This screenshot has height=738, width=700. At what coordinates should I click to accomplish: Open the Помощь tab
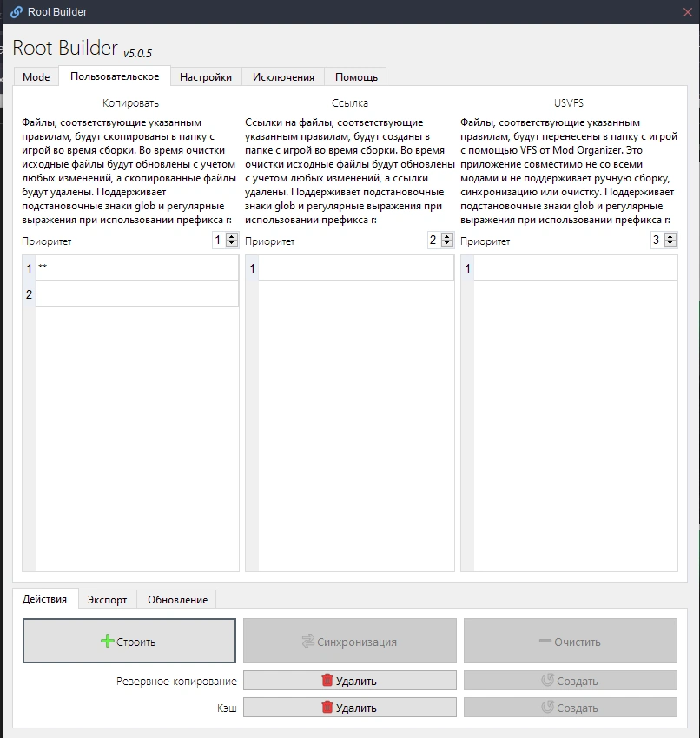[356, 76]
